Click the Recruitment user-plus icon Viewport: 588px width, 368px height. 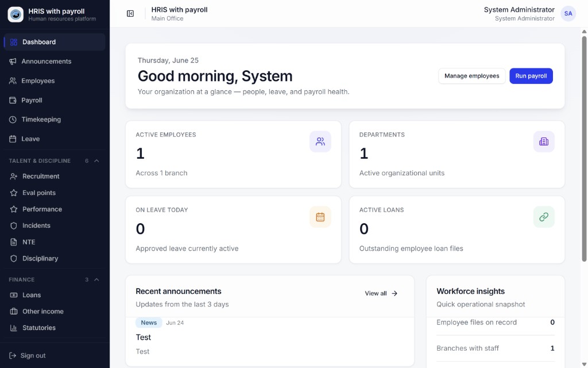coord(14,176)
